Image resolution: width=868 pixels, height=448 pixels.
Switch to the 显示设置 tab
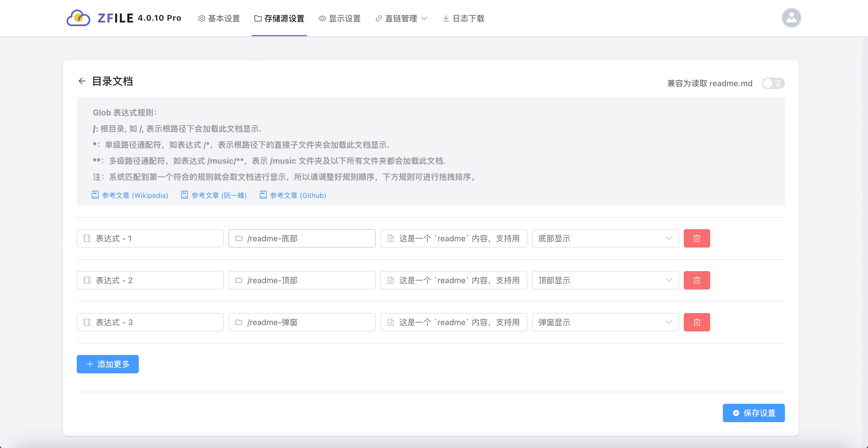coord(340,18)
